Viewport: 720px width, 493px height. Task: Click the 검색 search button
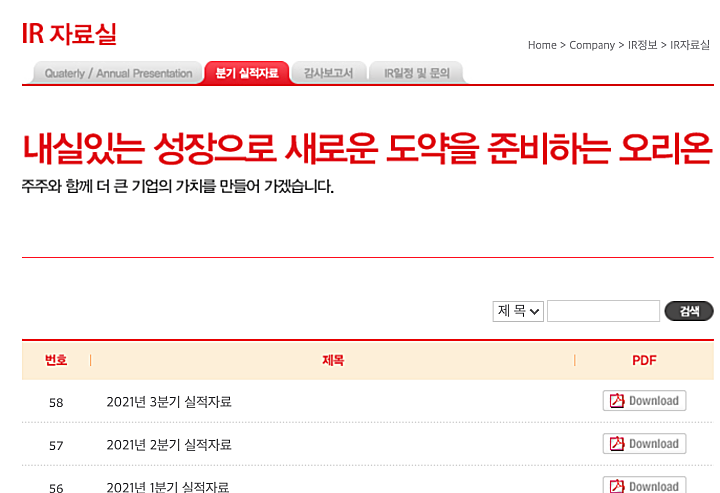pos(689,311)
